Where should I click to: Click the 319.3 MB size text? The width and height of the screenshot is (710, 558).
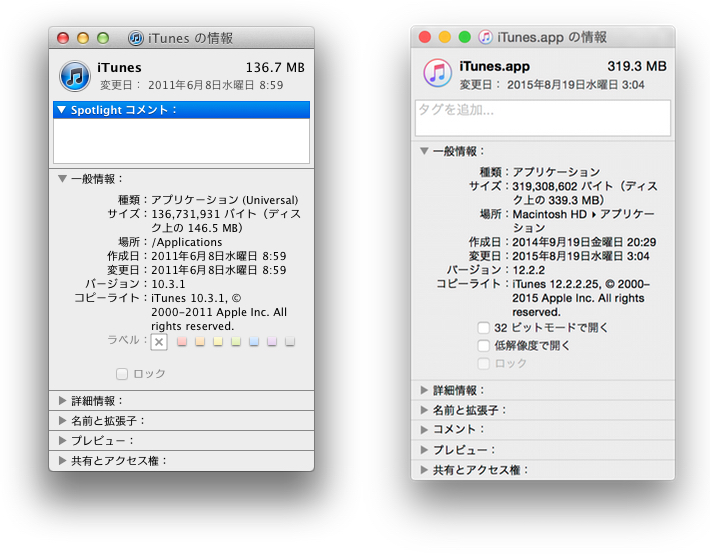(637, 66)
